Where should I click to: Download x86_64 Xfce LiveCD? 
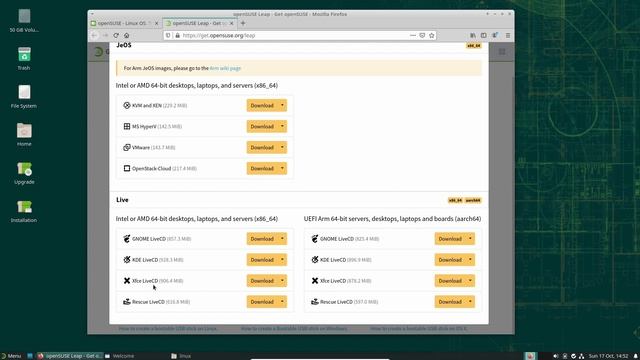(262, 281)
